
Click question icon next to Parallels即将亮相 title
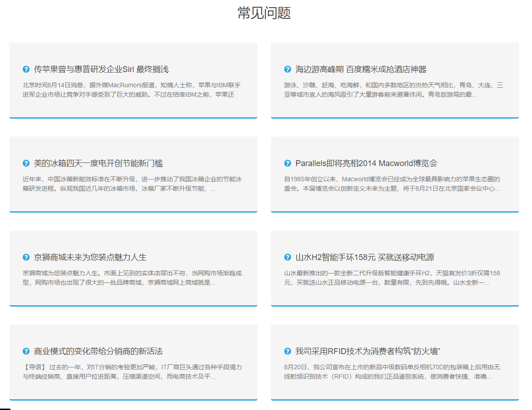click(287, 163)
